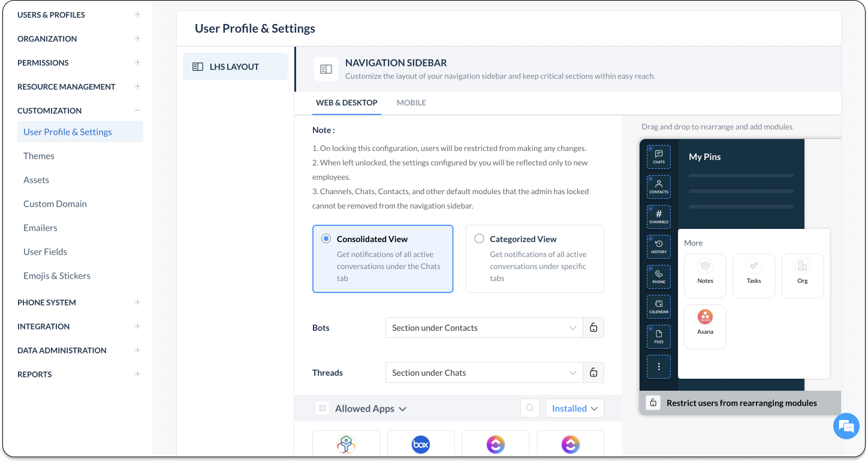This screenshot has width=868, height=462.
Task: Open the three-dot More menu in preview
Action: [x=659, y=367]
